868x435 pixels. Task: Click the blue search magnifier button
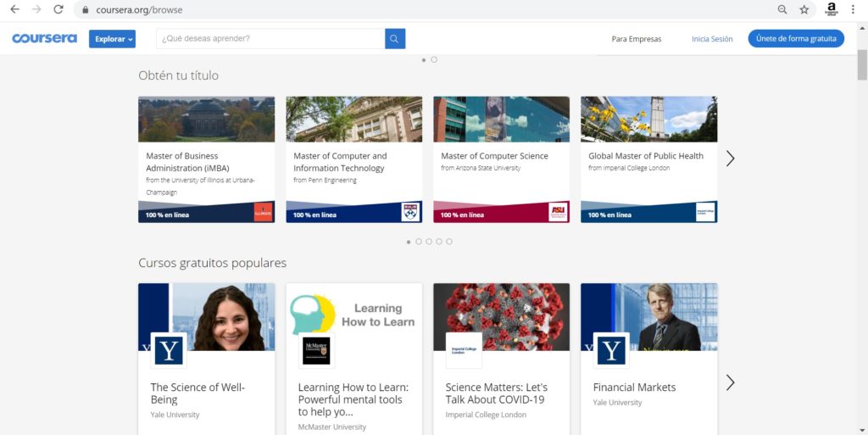coord(395,39)
